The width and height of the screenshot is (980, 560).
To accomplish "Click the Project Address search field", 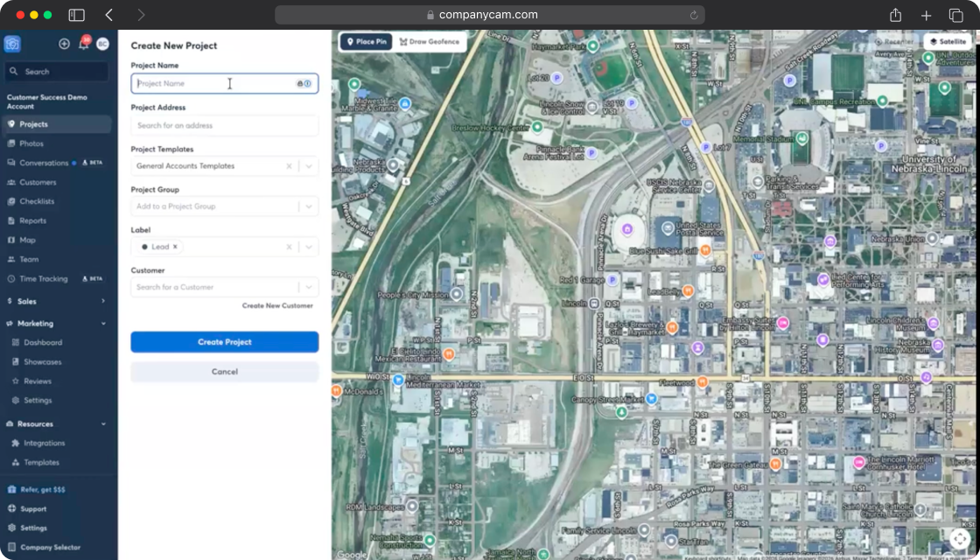I will [224, 126].
